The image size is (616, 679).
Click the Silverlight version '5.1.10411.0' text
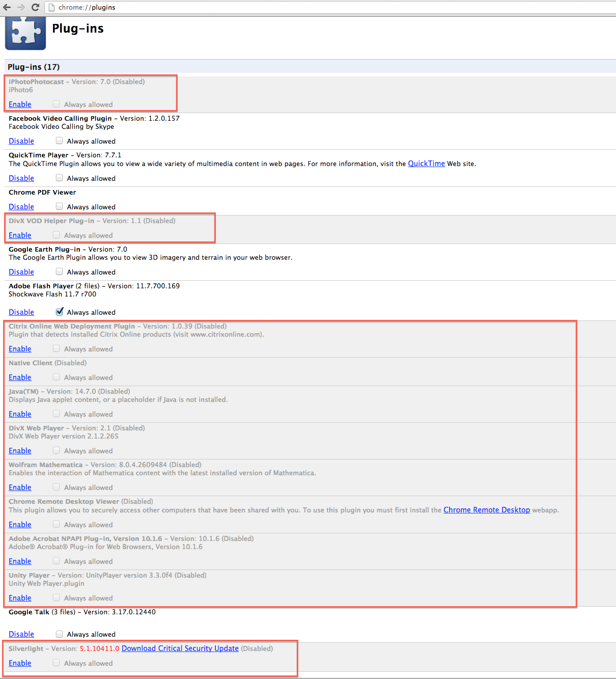pos(99,648)
